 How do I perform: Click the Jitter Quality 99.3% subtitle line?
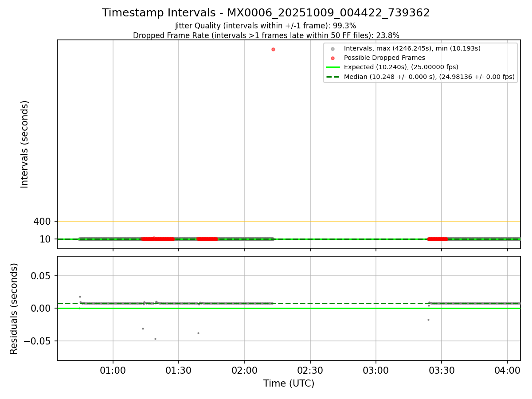click(x=266, y=26)
